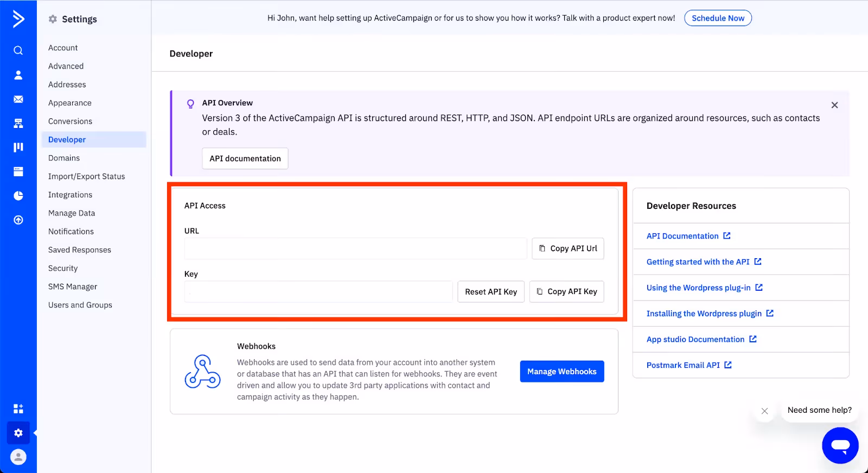
Task: Open Appearance settings page
Action: (69, 103)
